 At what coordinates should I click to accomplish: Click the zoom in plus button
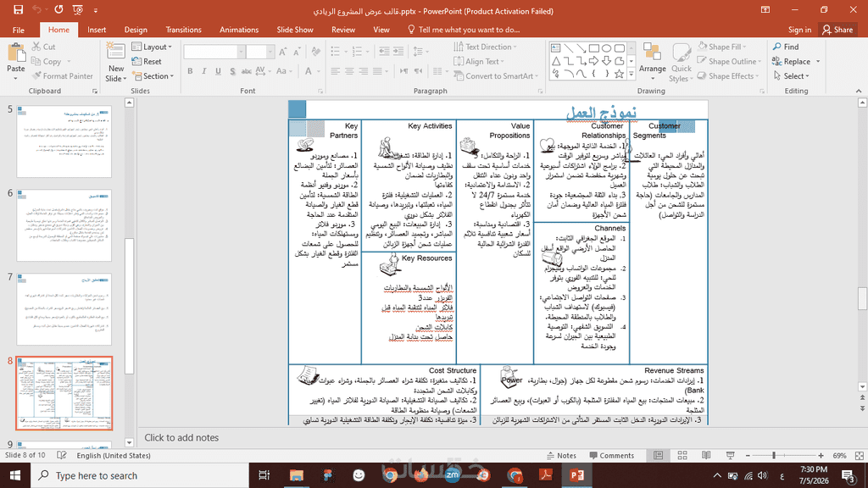point(821,455)
